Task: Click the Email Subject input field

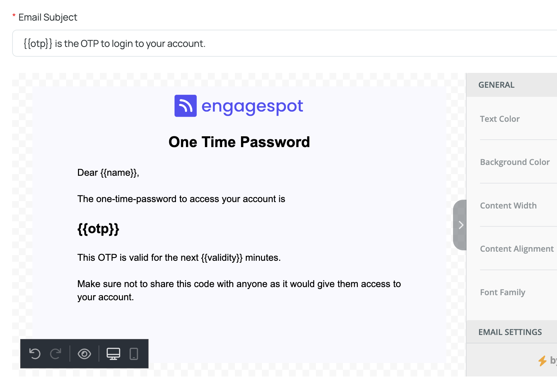Action: [x=285, y=43]
